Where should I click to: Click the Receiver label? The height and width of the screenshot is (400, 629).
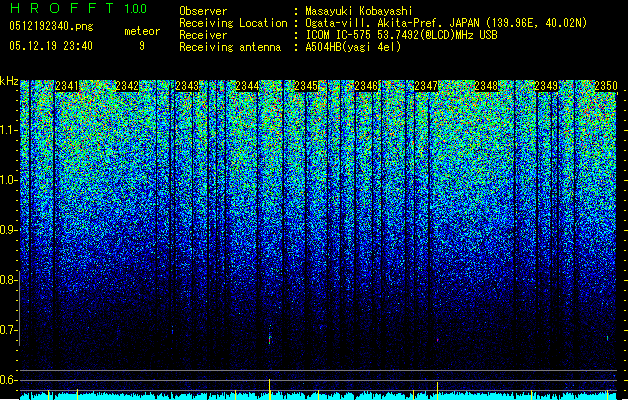(x=203, y=35)
